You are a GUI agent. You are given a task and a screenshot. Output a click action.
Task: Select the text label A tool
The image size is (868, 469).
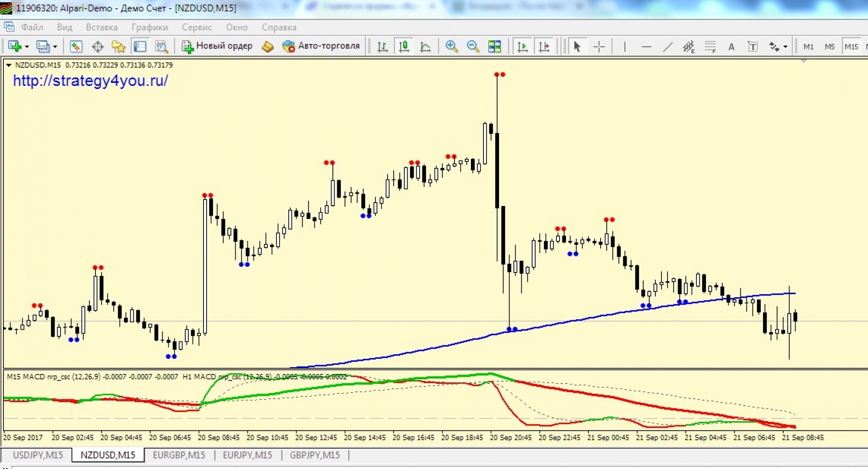tap(731, 46)
